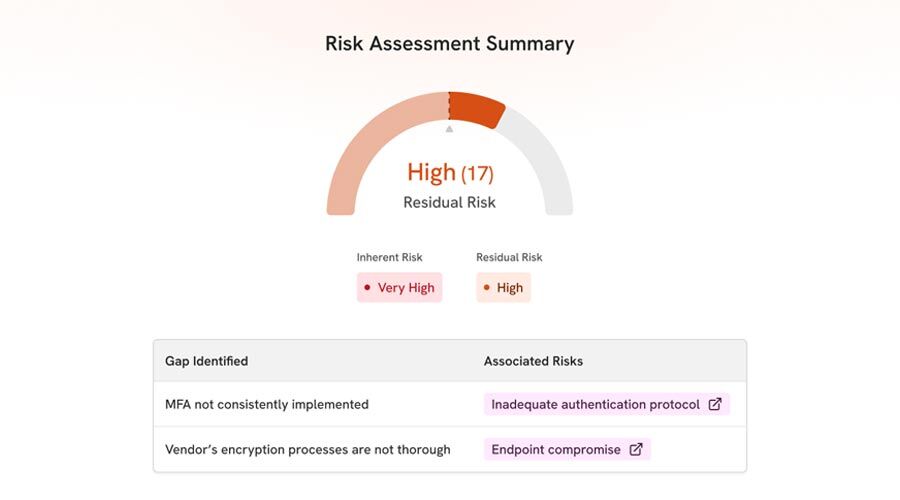This screenshot has height=500, width=900.
Task: Open the Inadequate authentication protocol risk link
Action: click(x=596, y=405)
